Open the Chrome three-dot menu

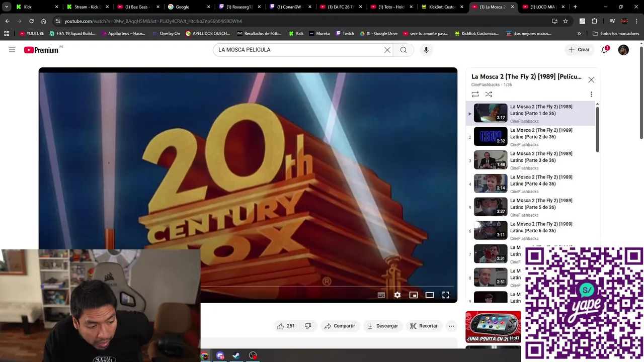coord(636,21)
